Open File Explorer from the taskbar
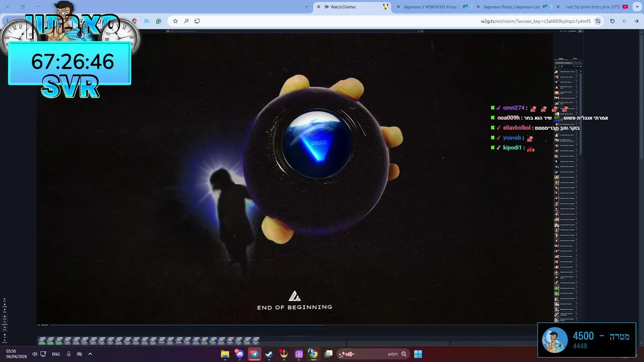Screen dimensions: 644x362 coord(225,354)
